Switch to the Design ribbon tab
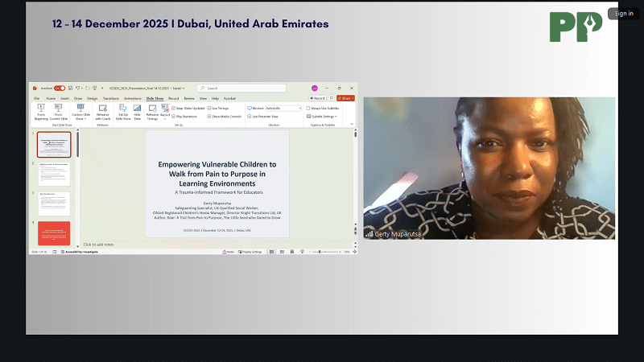 (x=92, y=98)
